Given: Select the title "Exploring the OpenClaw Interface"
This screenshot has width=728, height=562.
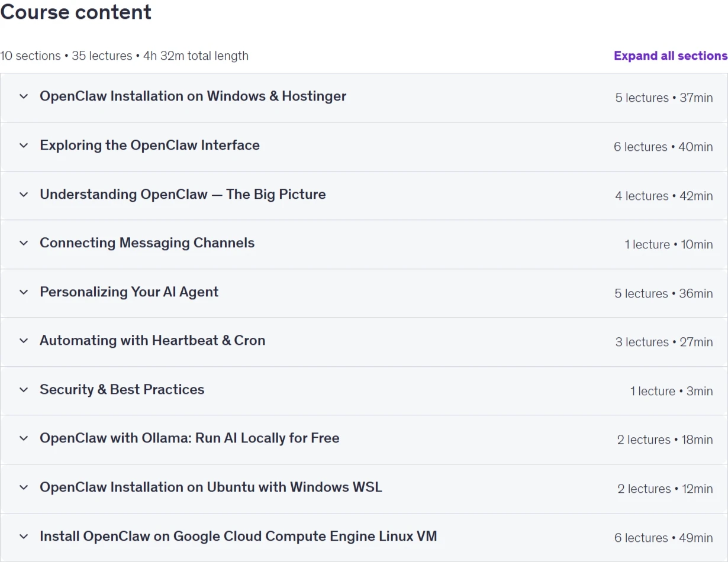Looking at the screenshot, I should (x=150, y=145).
